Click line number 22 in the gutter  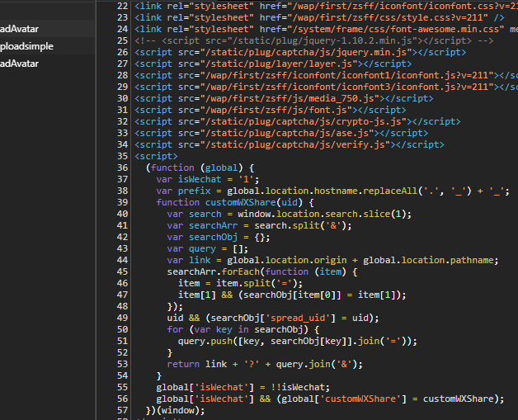tap(123, 6)
